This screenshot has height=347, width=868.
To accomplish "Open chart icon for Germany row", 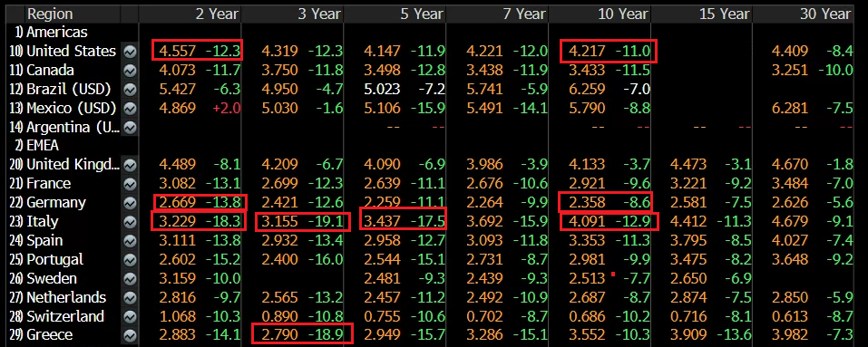I will click(x=130, y=203).
